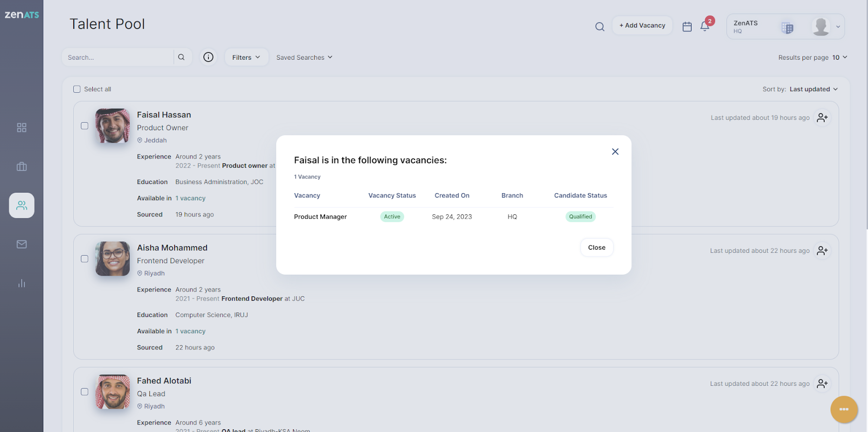Click the Talent Pool page title
This screenshot has height=432, width=868.
[107, 24]
